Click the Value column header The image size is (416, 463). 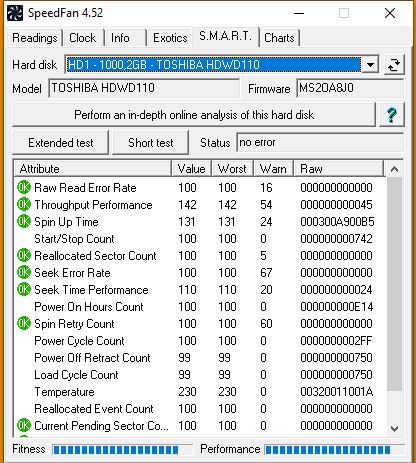[x=192, y=169]
